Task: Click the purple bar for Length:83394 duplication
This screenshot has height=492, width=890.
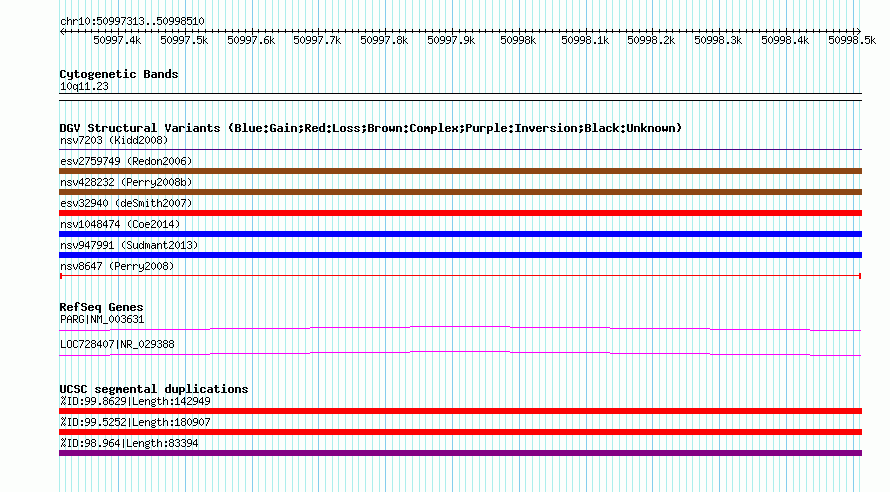Action: click(460, 453)
